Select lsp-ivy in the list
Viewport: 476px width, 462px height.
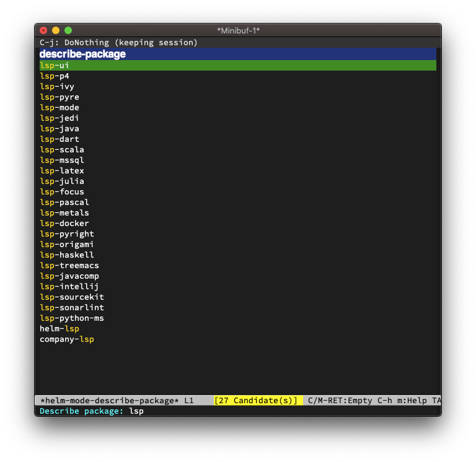(57, 87)
